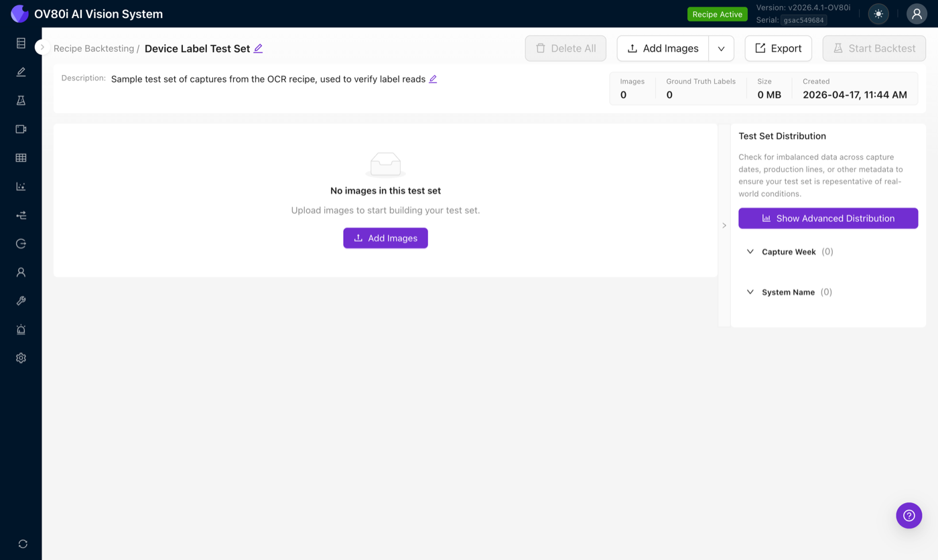This screenshot has height=560, width=938.
Task: Click the Recipe Active status badge
Action: pyautogui.click(x=717, y=13)
